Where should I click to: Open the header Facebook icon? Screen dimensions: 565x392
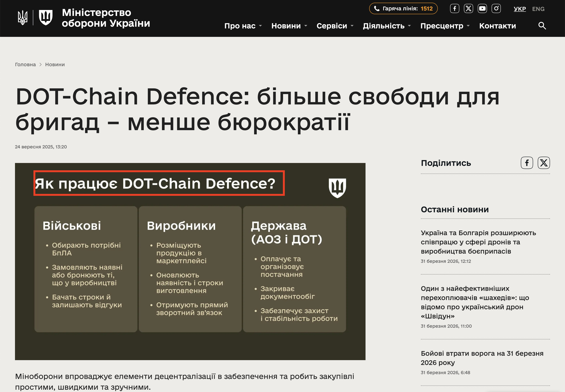pyautogui.click(x=455, y=9)
